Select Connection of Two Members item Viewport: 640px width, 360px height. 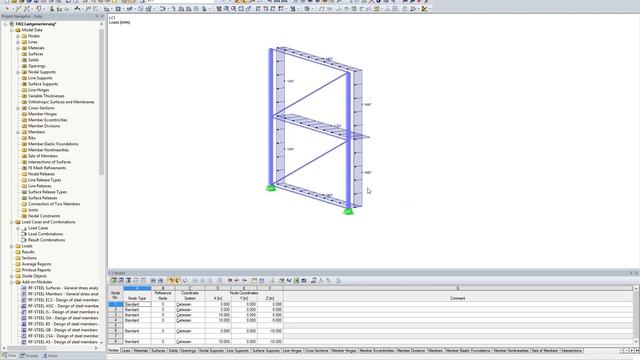tap(54, 204)
